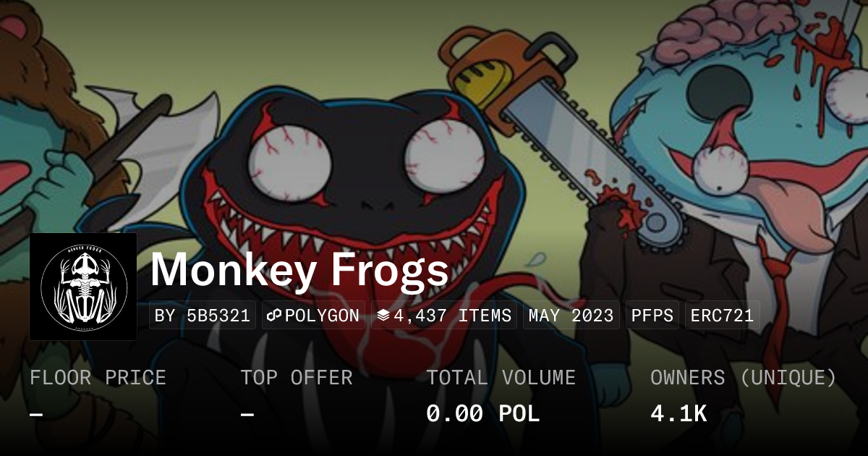Viewport: 868px width, 456px height.
Task: Click the 4,437 ITEMS badge
Action: point(444,316)
